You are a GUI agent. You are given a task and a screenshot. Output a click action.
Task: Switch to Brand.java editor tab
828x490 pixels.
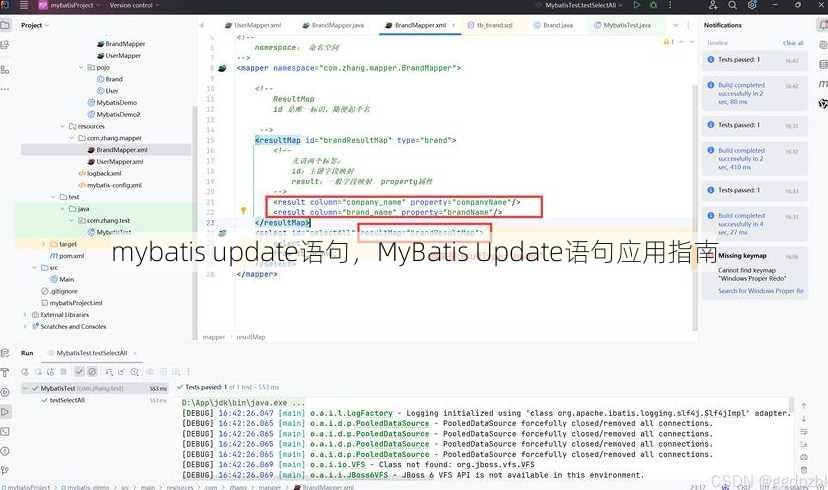click(x=553, y=25)
